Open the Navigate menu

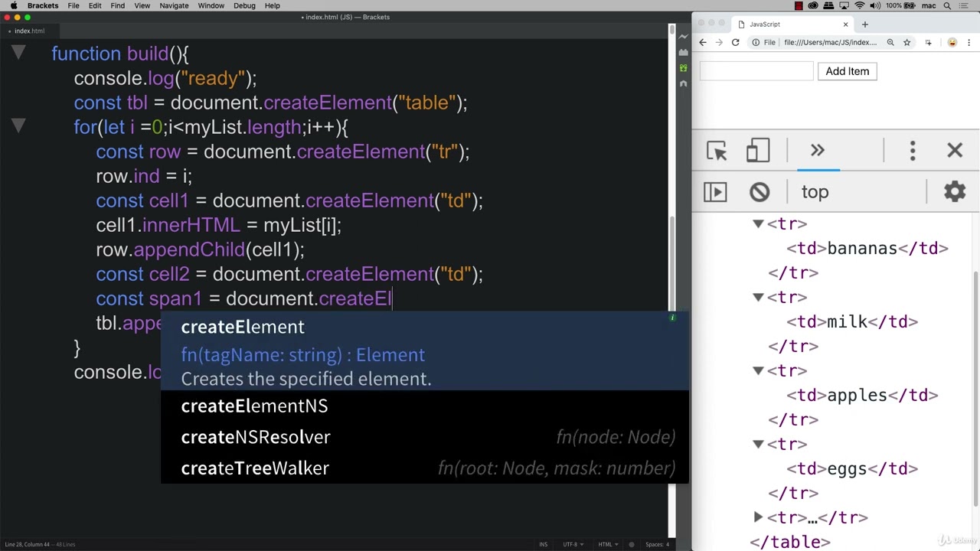[x=174, y=5]
